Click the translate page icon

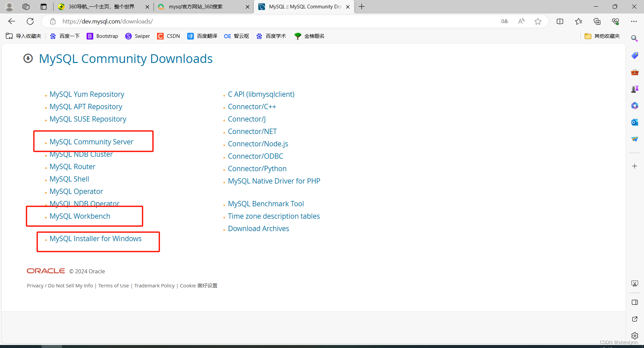click(x=504, y=21)
